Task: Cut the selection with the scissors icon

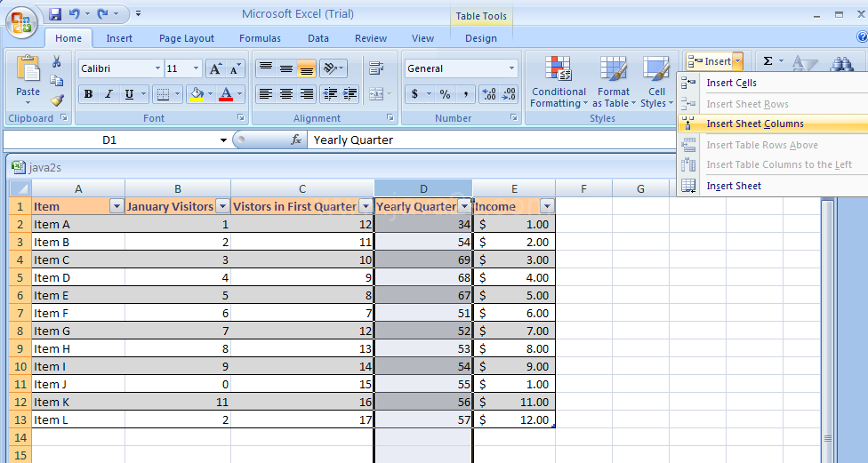Action: click(x=57, y=61)
